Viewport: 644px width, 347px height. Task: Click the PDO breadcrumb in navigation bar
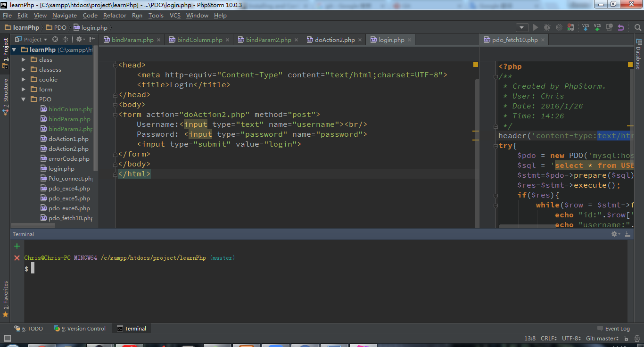pyautogui.click(x=56, y=27)
